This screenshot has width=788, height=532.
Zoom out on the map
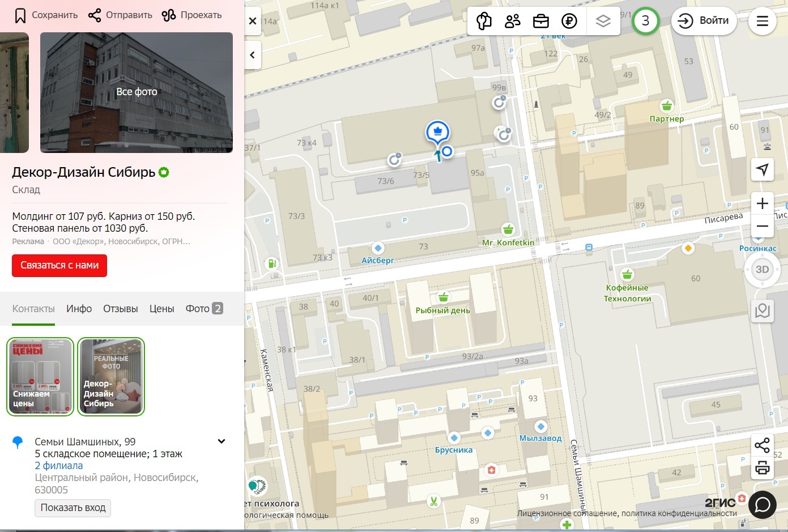click(x=763, y=227)
